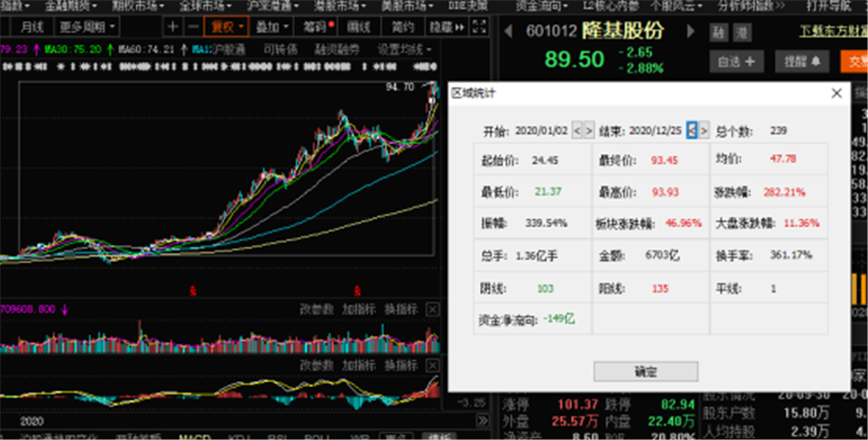Add stock to watchlist with 自选 + button

click(x=736, y=61)
